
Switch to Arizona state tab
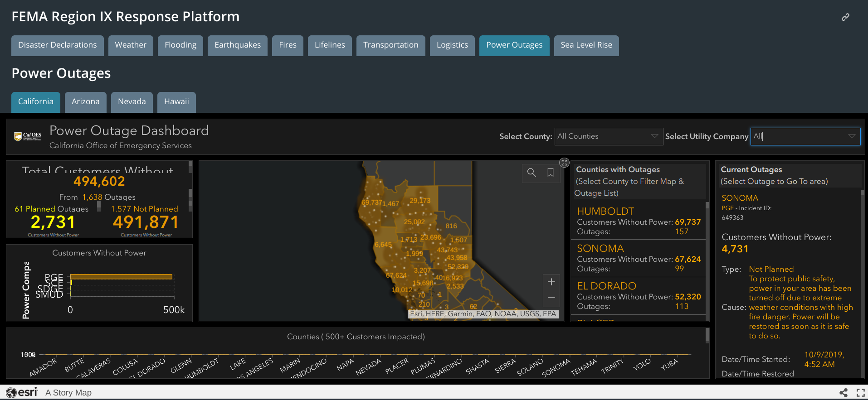[86, 102]
